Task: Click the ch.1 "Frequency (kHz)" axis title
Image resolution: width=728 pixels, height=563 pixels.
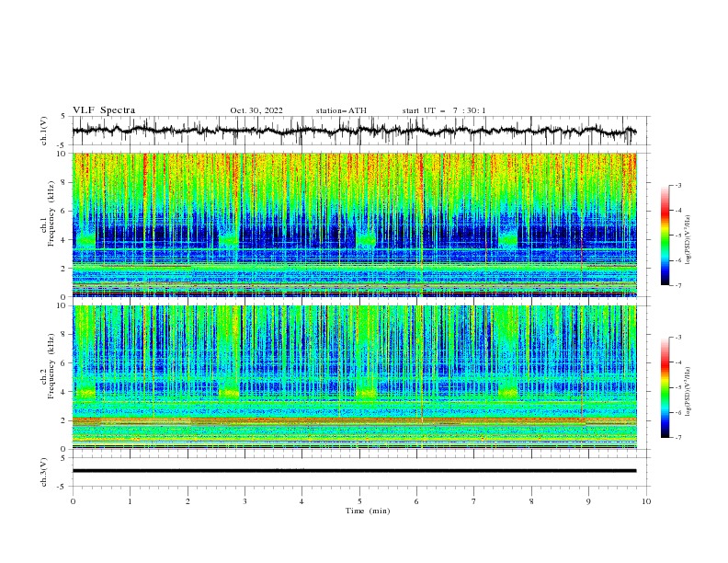Action: click(51, 214)
